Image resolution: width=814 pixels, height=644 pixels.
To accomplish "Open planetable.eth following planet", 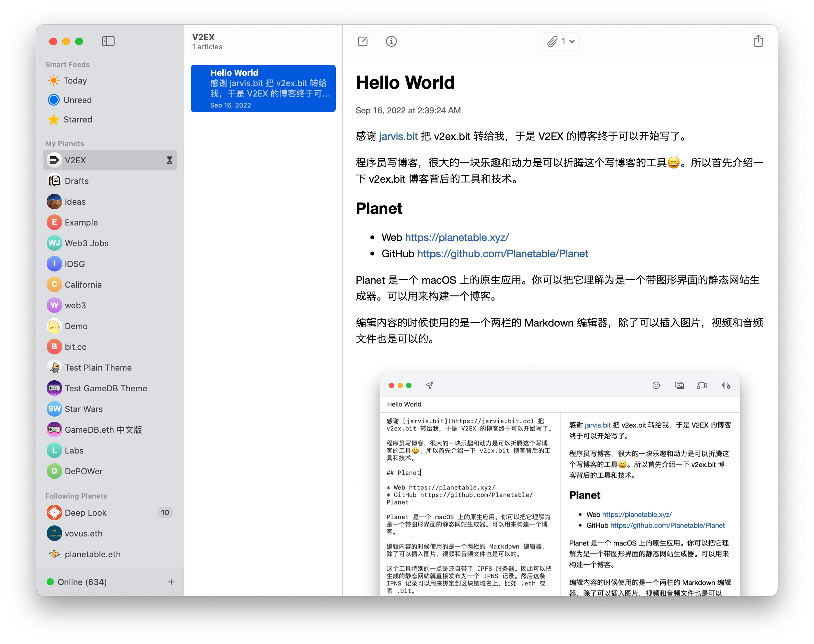I will (92, 554).
